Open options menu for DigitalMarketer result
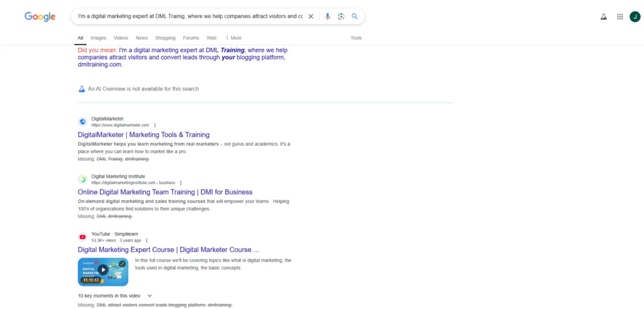Screen dimensions: 644x309 (x=155, y=125)
